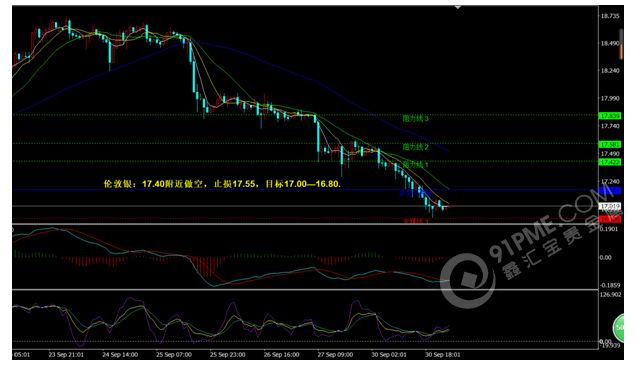Select the green 17.839 price tag

point(610,116)
